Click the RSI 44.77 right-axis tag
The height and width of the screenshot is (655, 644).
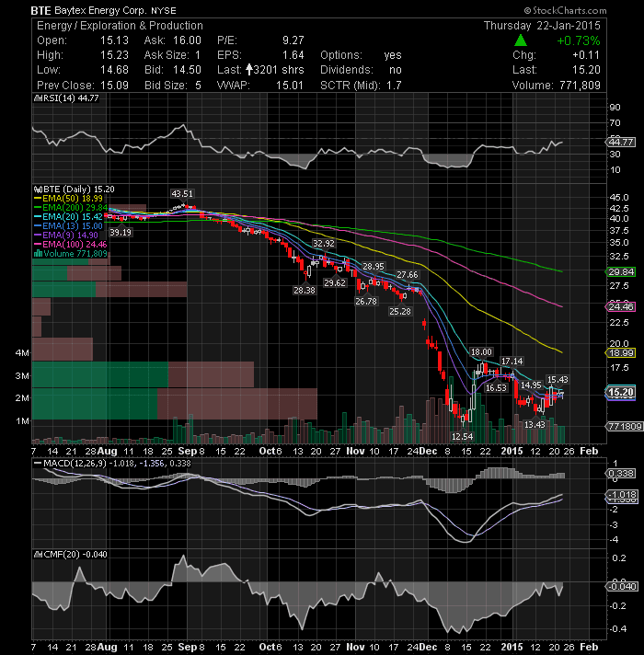coord(621,142)
